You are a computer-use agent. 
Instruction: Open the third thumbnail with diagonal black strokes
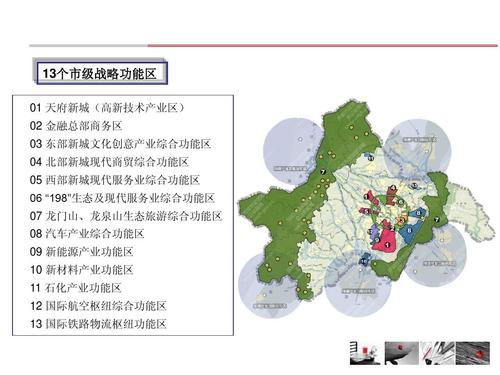tap(438, 353)
